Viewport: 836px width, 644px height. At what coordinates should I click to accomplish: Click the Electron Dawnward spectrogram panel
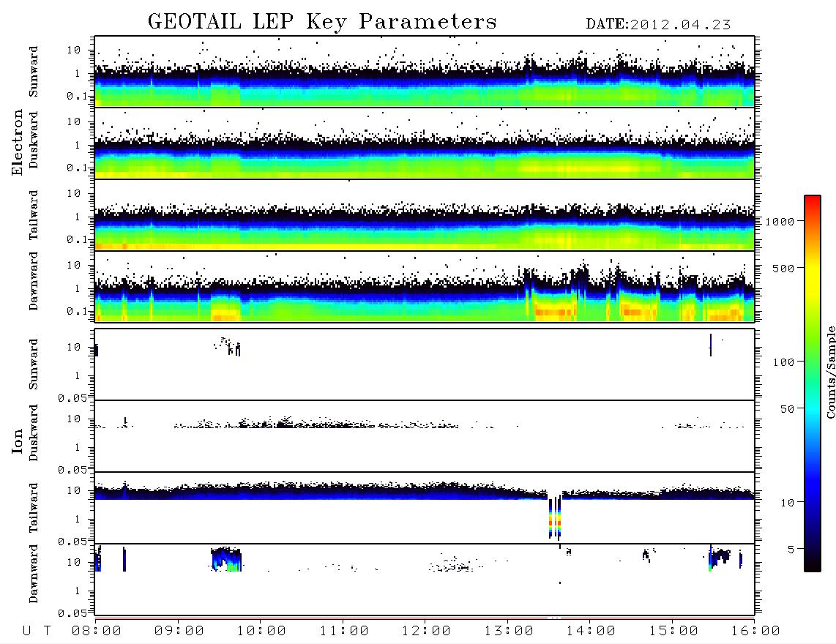[425, 286]
